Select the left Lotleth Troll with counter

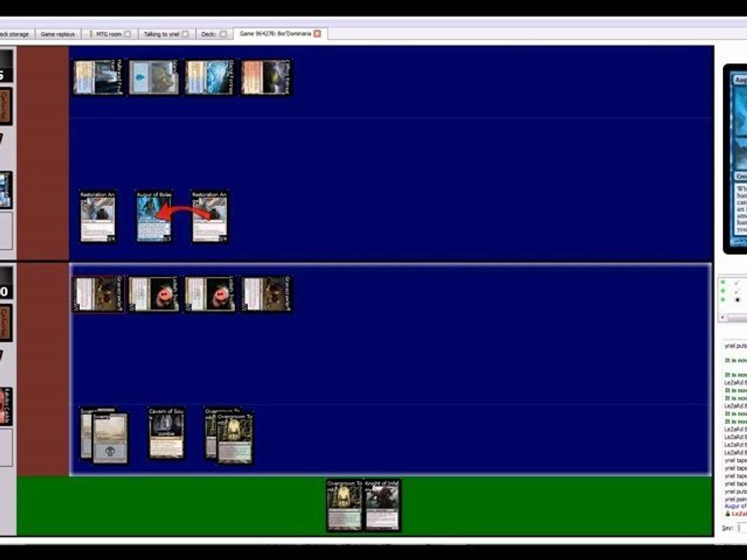coord(154,294)
